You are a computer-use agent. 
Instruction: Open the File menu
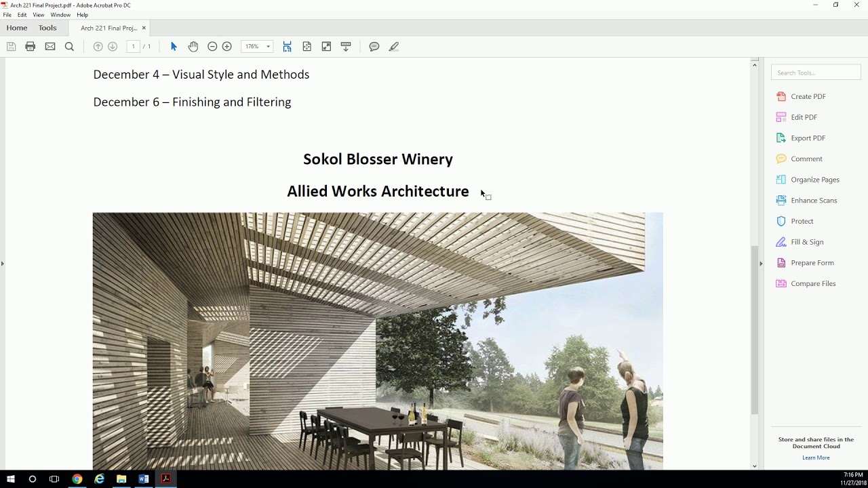(7, 15)
